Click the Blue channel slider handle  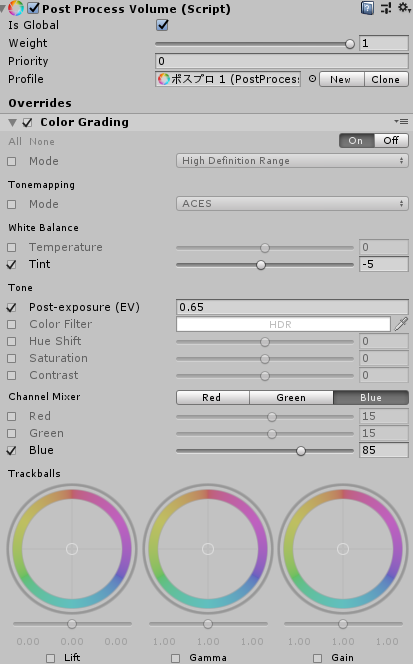pyautogui.click(x=301, y=451)
